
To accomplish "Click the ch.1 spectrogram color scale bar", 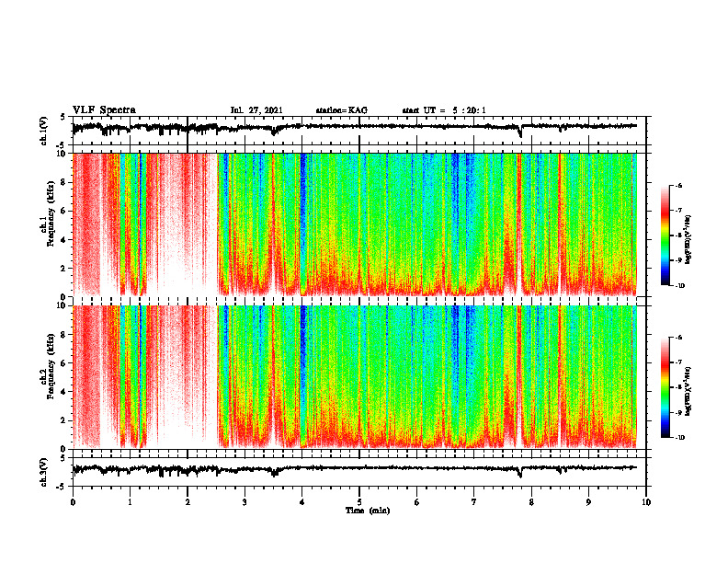I will (x=665, y=235).
